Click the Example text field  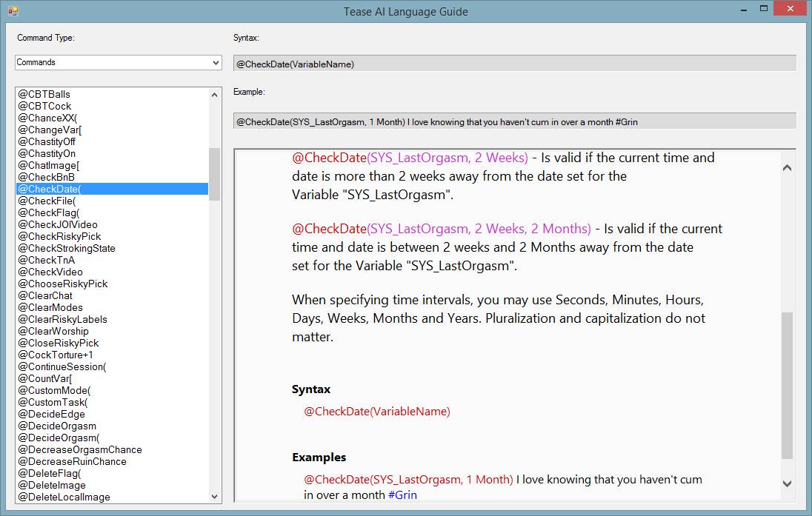point(515,121)
